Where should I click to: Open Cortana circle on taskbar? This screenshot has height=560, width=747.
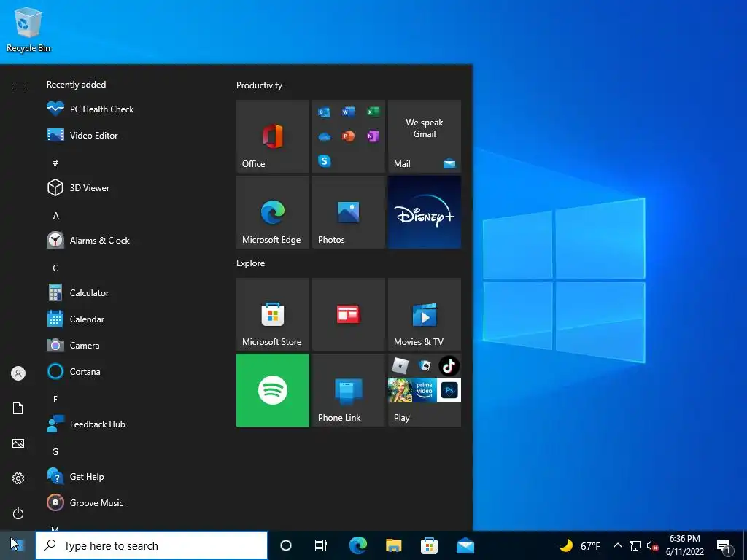pos(286,545)
